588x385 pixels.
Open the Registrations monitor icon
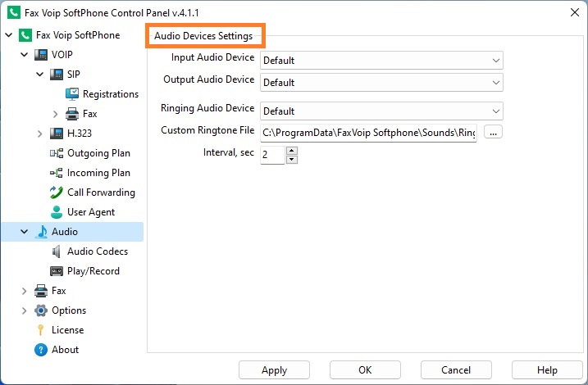72,94
